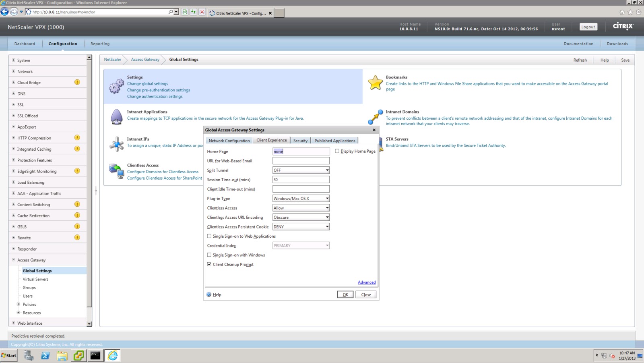Open the Clientless Access URL Encoding dropdown

(301, 217)
